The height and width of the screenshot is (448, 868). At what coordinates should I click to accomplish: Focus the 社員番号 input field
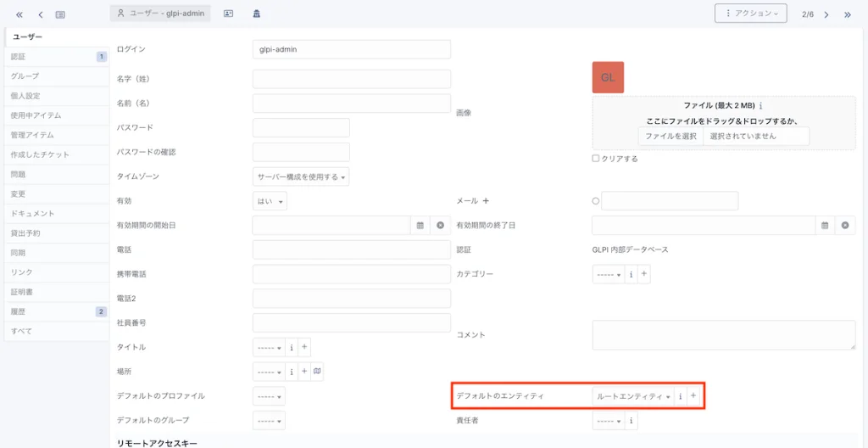(352, 322)
